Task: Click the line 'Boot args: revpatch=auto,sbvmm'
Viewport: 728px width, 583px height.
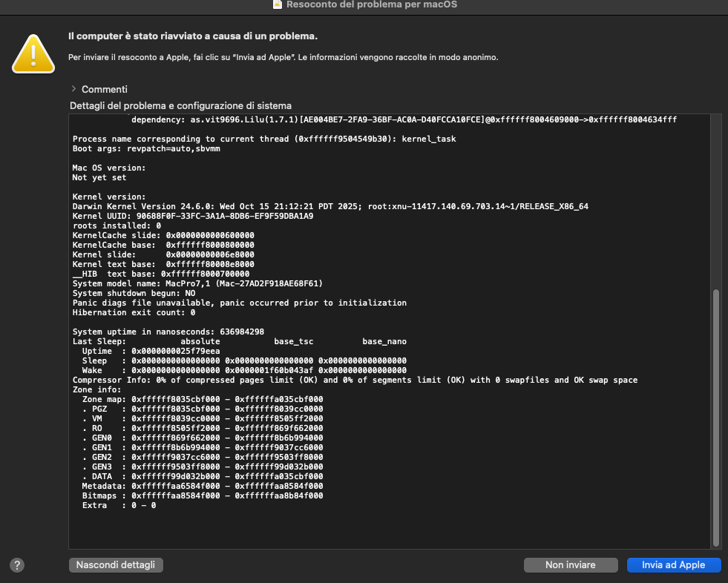Action: 146,148
